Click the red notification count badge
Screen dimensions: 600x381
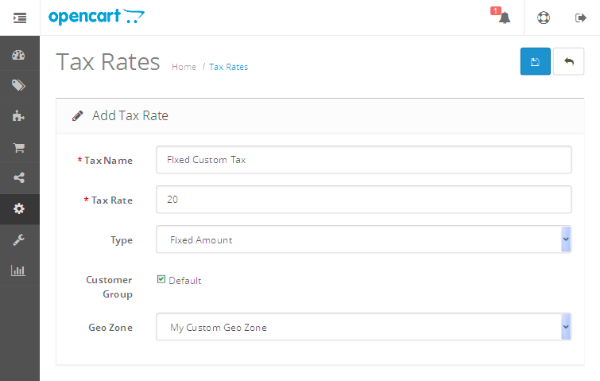click(x=496, y=11)
